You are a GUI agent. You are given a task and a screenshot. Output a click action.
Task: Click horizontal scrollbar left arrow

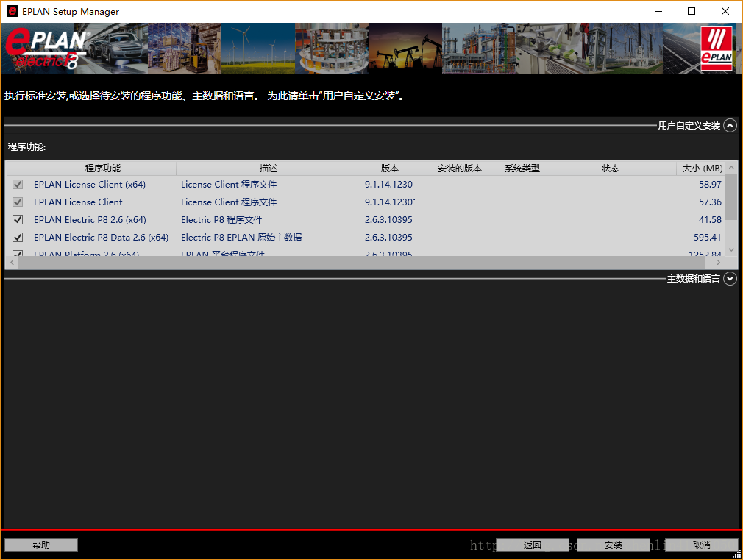pos(12,262)
